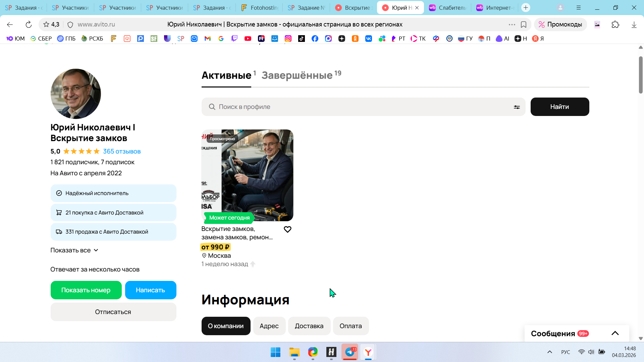Open search filter settings icon
The height and width of the screenshot is (362, 644).
[x=517, y=107]
